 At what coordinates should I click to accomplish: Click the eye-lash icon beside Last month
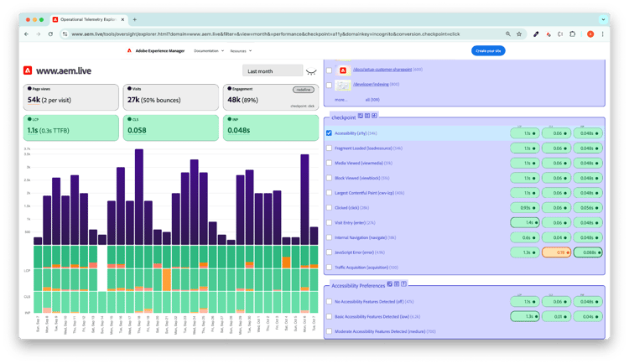(312, 71)
